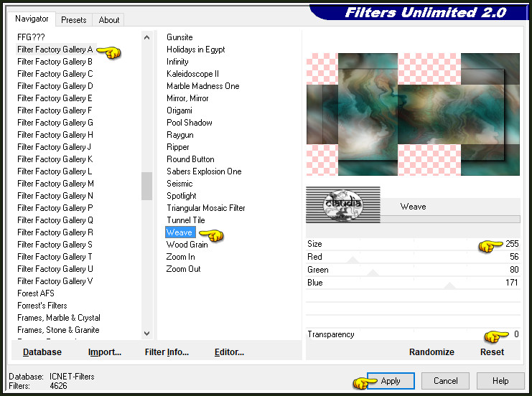Viewport: 532px width, 396px height.
Task: Select Filter Factory Gallery Q
Action: (x=55, y=220)
